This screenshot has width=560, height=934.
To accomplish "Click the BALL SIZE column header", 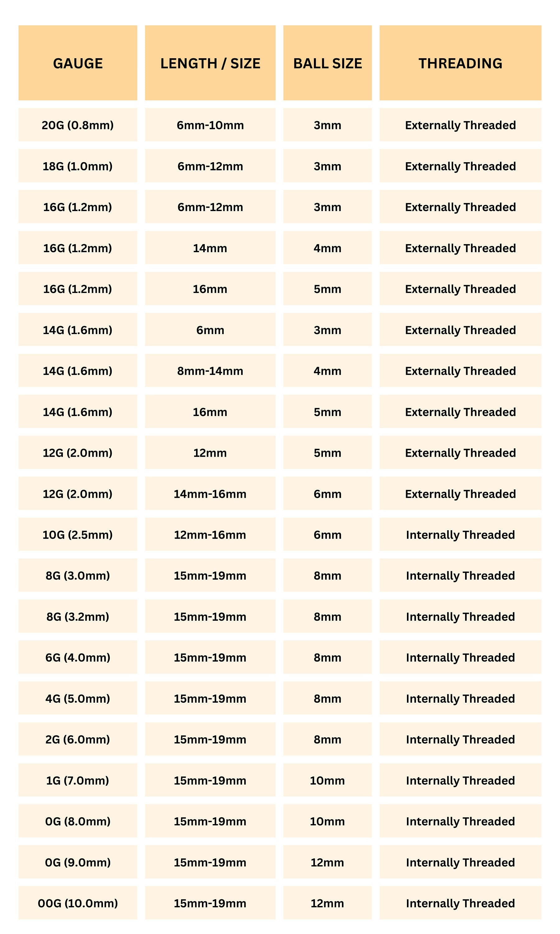I will [x=327, y=63].
